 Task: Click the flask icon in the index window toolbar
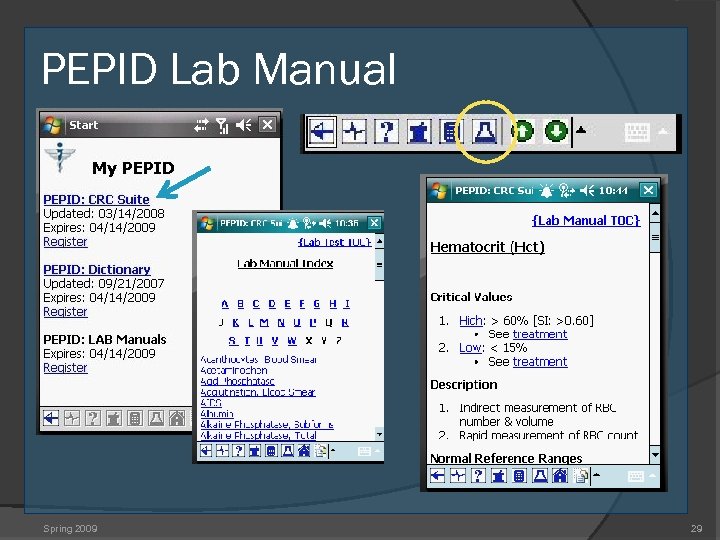point(287,451)
